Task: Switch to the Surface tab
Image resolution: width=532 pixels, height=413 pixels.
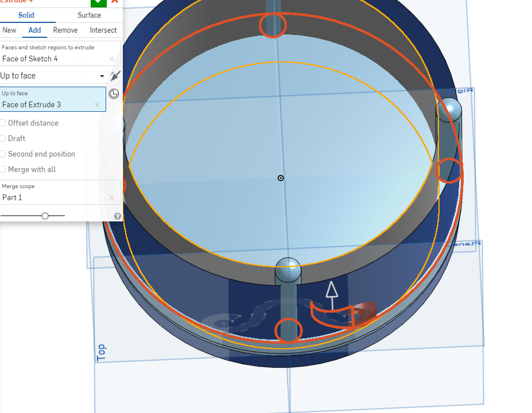Action: coord(89,15)
